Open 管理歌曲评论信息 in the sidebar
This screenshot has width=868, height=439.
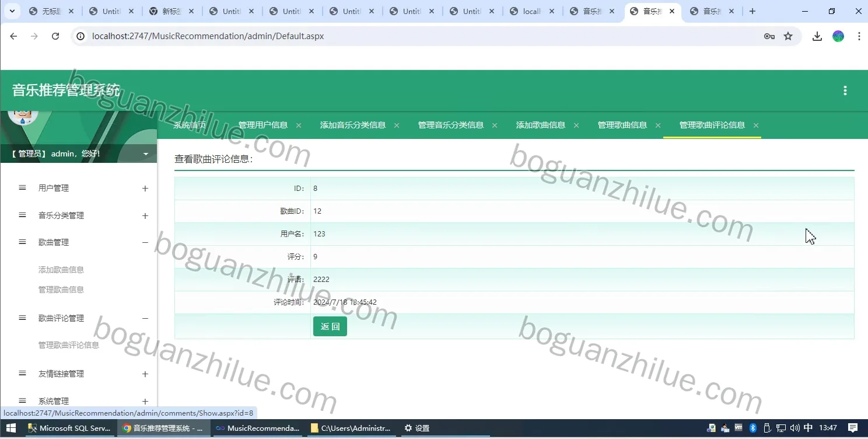coord(69,345)
